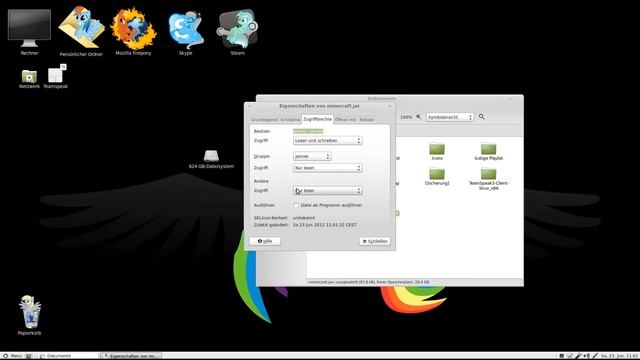The image size is (640, 360).
Task: Click the volume icon in system tray
Action: coord(587,356)
